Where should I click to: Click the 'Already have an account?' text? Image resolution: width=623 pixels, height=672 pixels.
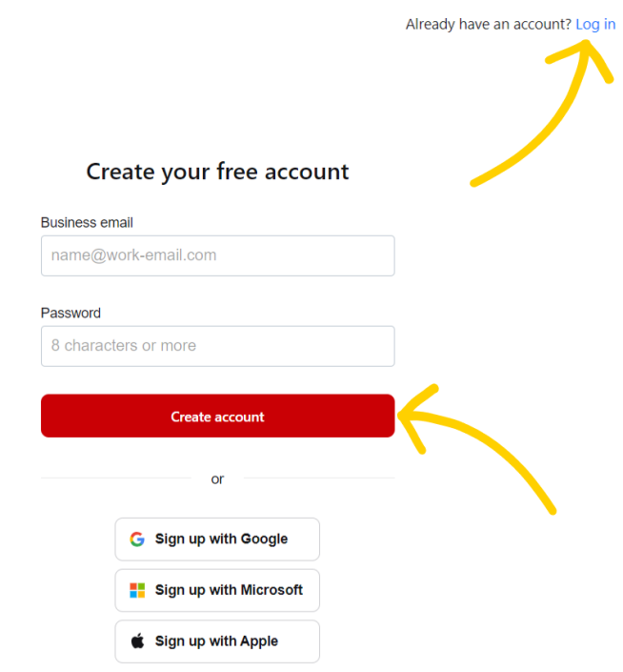(x=489, y=25)
